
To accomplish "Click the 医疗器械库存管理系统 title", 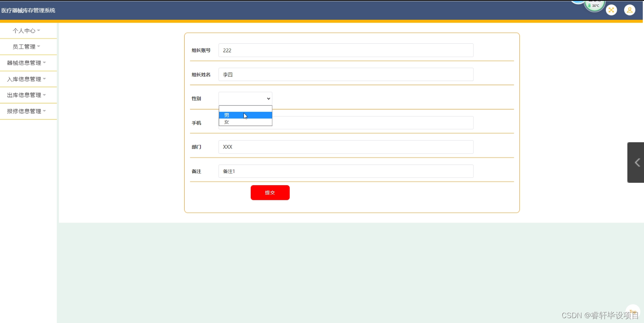I will 28,11.
